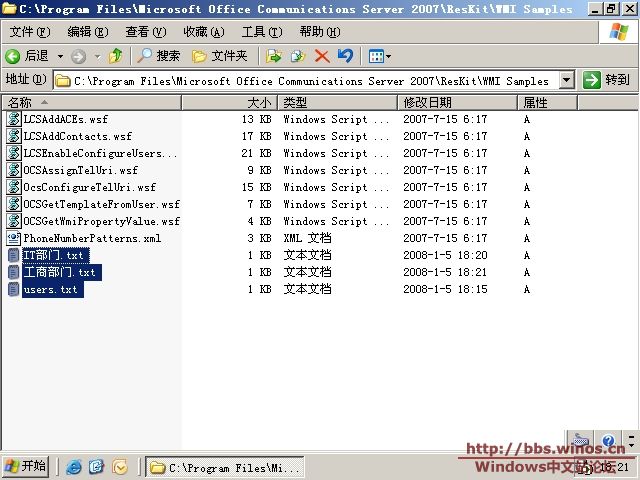Image resolution: width=640 pixels, height=480 pixels.
Task: Sort by the 大小 size column header
Action: 259,102
